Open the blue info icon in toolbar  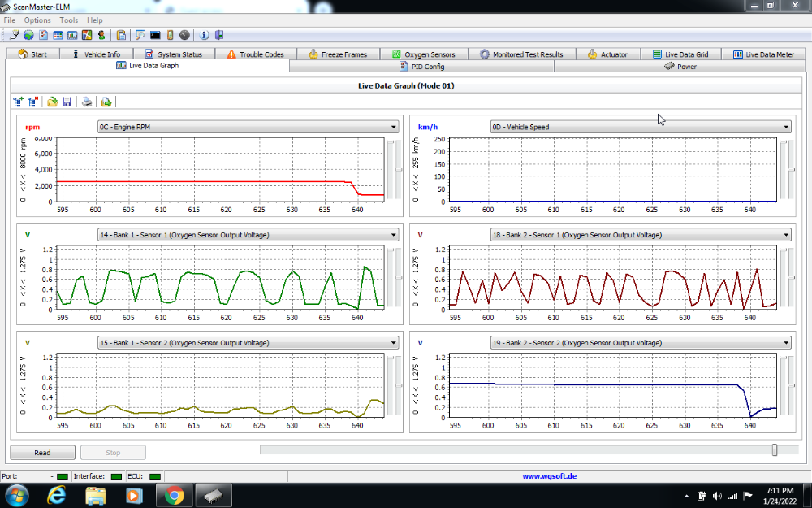(204, 35)
